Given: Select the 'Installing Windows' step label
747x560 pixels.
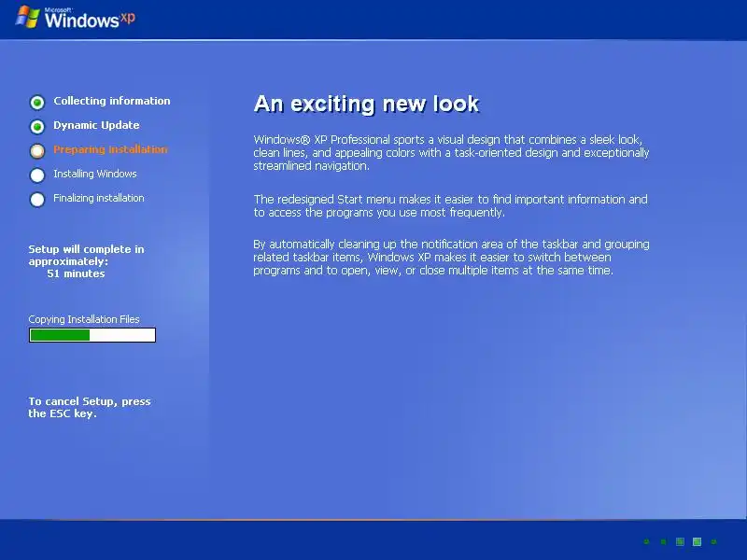Looking at the screenshot, I should (x=95, y=174).
